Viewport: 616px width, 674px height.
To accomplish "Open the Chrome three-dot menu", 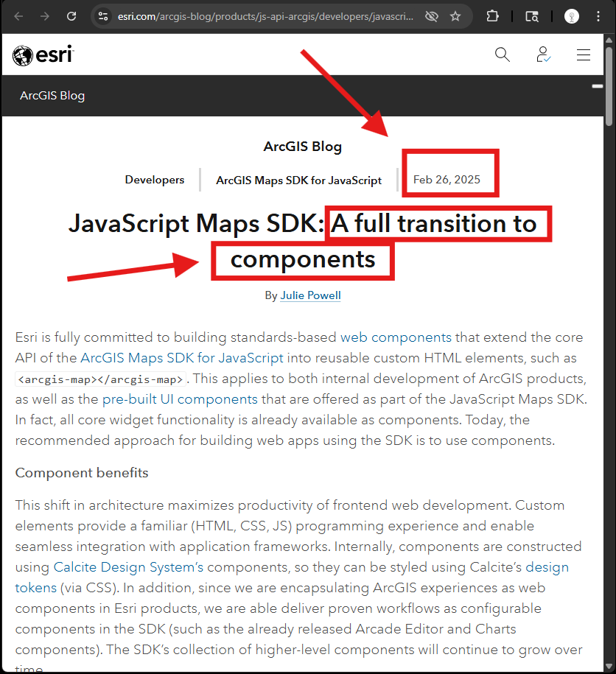I will (598, 16).
